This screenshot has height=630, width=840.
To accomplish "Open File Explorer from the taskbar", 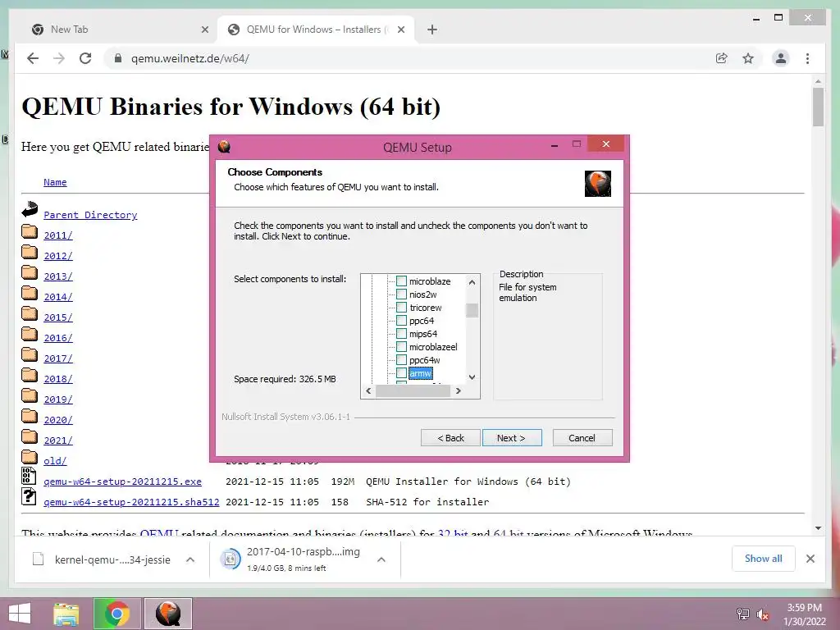I will (x=66, y=614).
